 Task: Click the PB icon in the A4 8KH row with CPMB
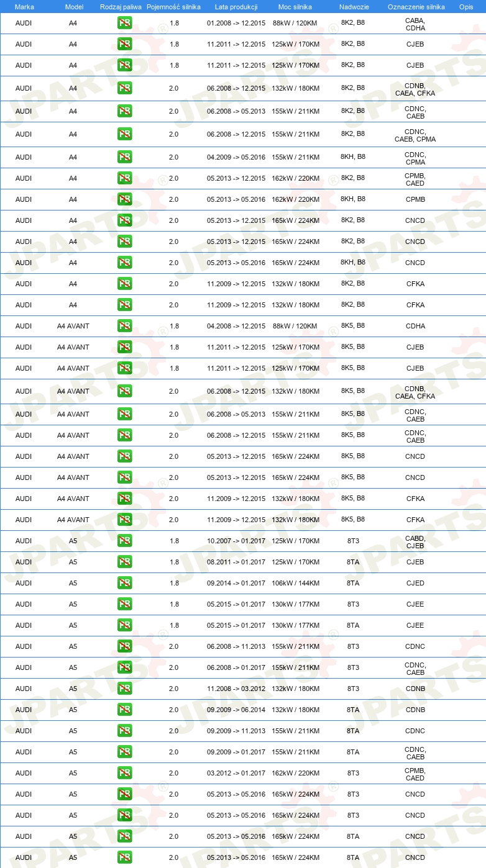pos(124,199)
